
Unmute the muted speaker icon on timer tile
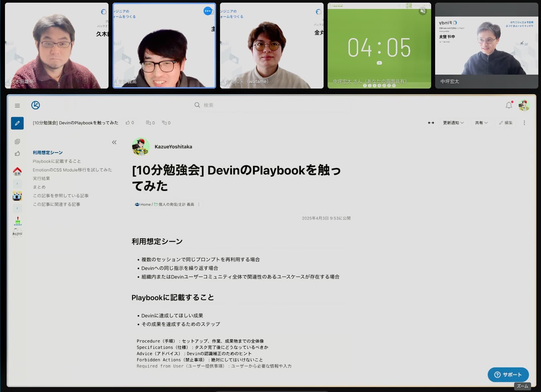click(x=423, y=11)
